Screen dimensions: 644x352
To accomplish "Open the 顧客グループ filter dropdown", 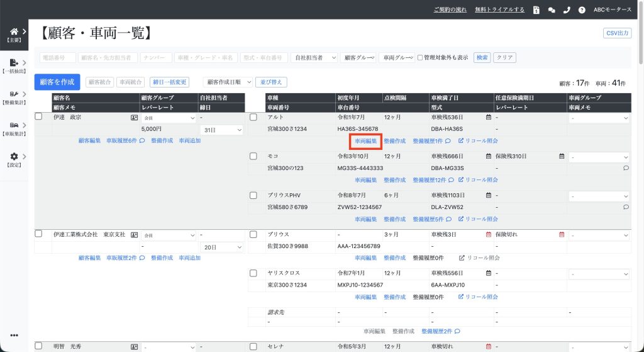I will coord(358,57).
